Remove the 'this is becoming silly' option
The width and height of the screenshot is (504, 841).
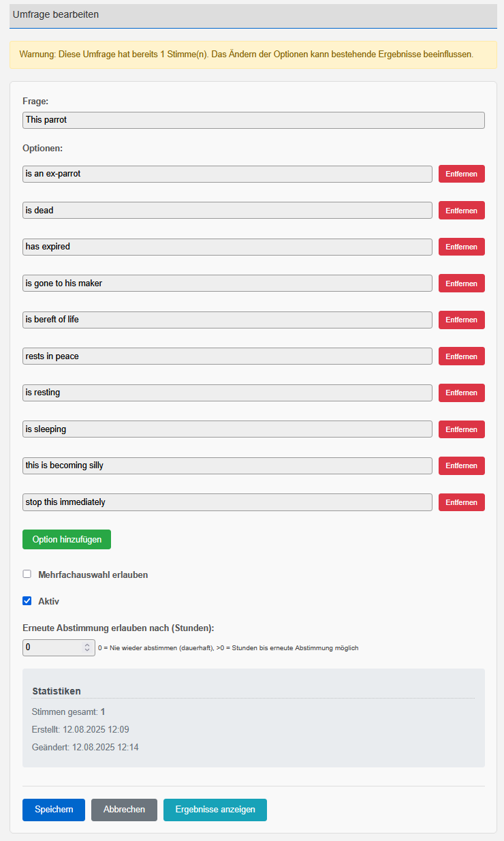(461, 465)
